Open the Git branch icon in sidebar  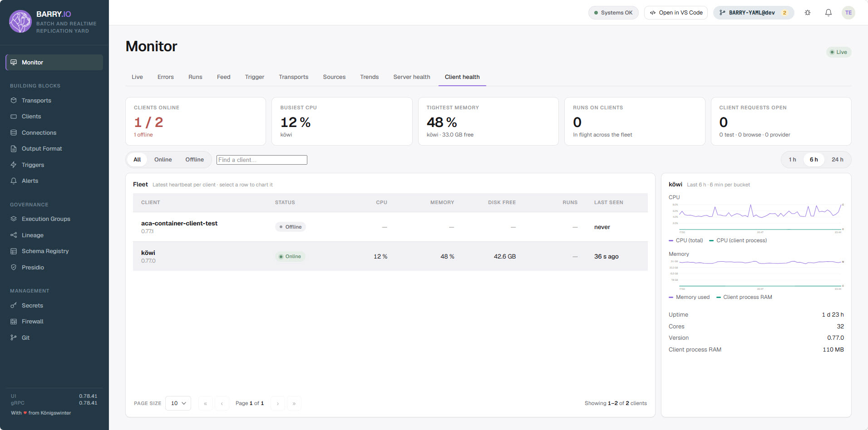14,337
